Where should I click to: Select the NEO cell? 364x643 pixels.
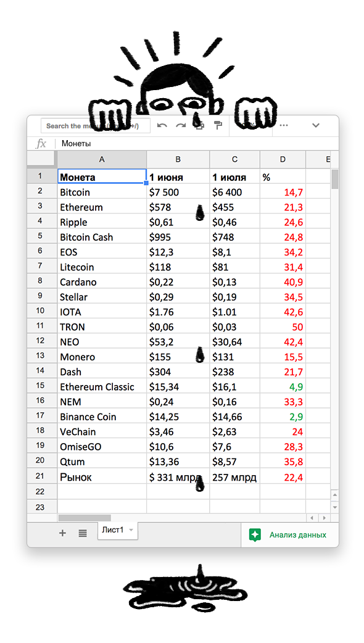point(102,342)
